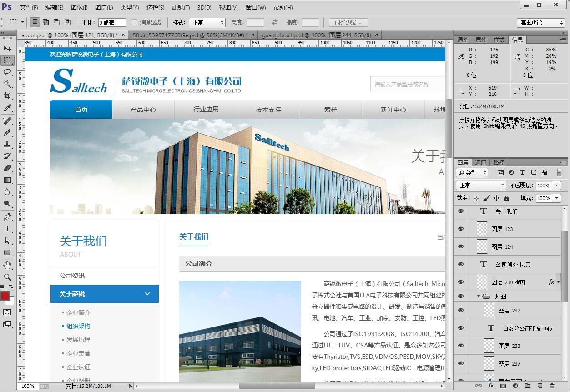
Task: Open the 滤镜(T) menu
Action: 181,7
